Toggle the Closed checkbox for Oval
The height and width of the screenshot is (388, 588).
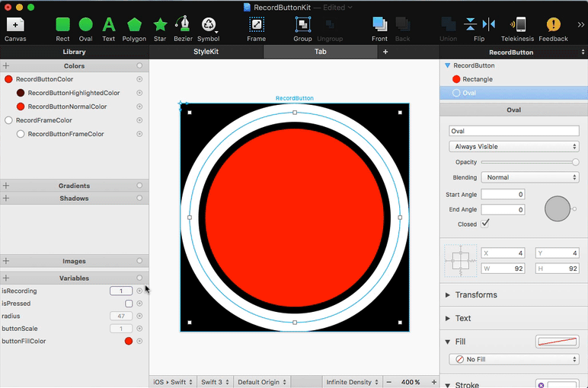click(x=485, y=224)
